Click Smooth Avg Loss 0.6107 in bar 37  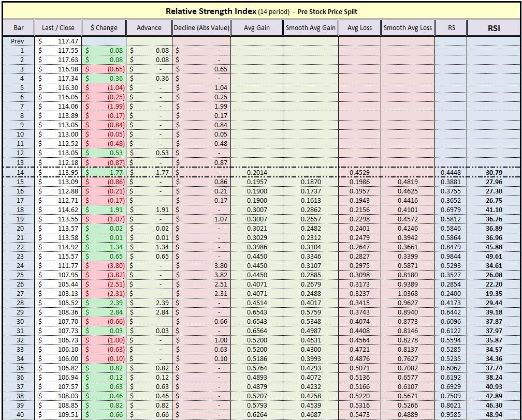pos(408,387)
